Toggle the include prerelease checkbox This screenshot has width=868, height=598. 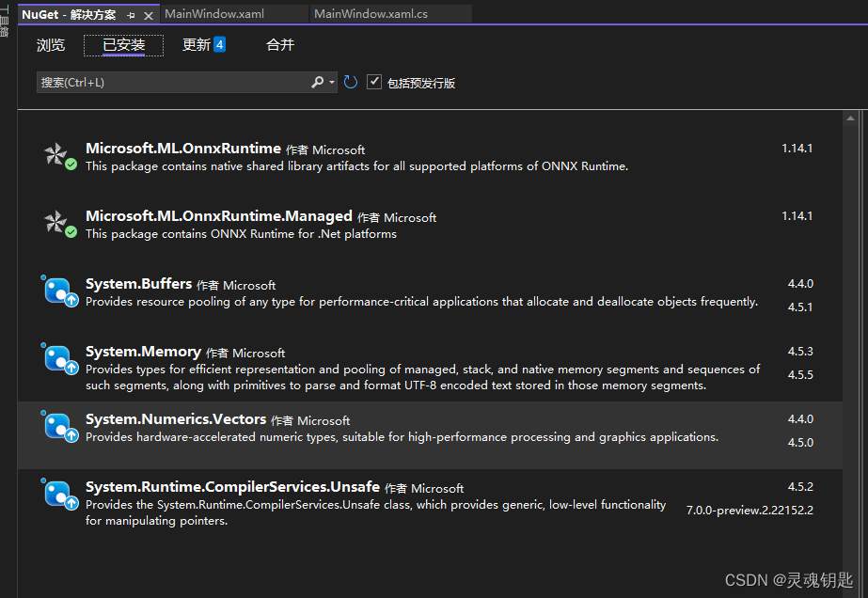[x=374, y=82]
